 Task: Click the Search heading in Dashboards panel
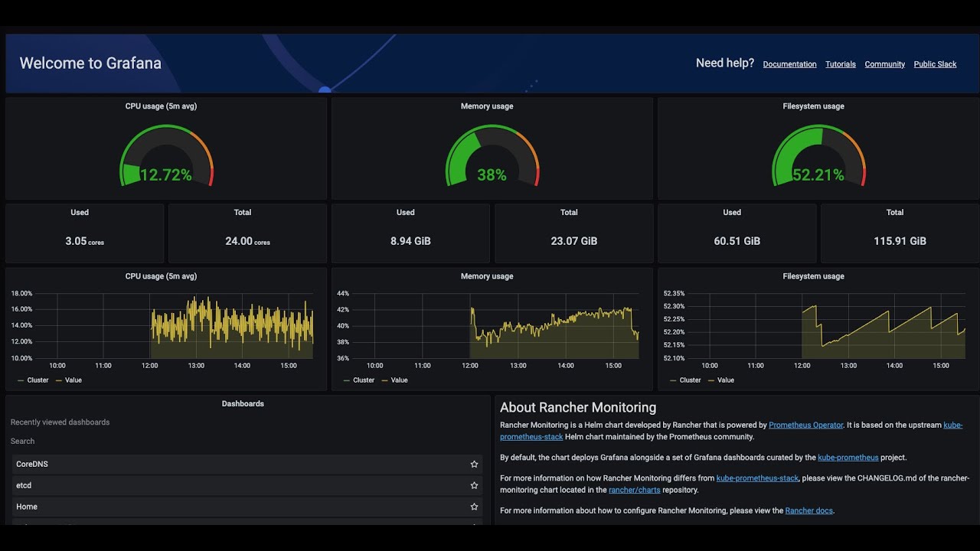[x=22, y=442]
